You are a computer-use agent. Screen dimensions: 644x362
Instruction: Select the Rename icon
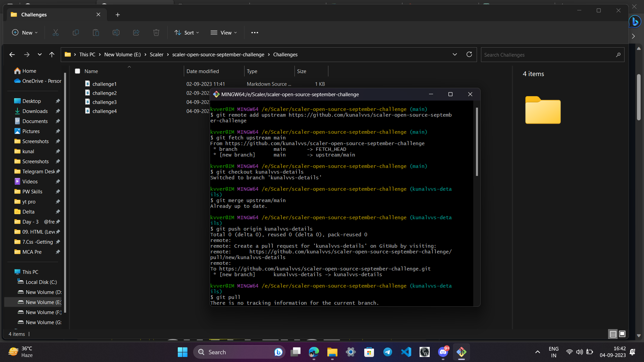(x=116, y=33)
